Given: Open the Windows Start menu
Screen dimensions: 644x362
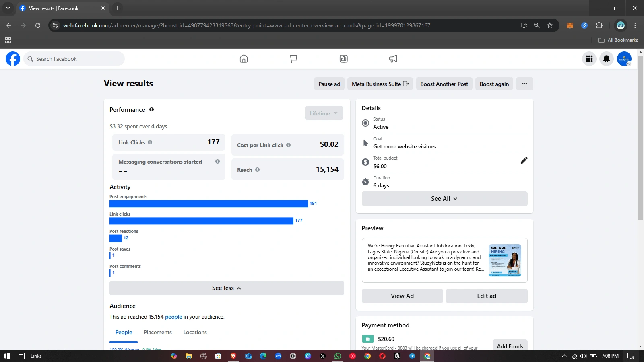Looking at the screenshot, I should click(x=7, y=356).
